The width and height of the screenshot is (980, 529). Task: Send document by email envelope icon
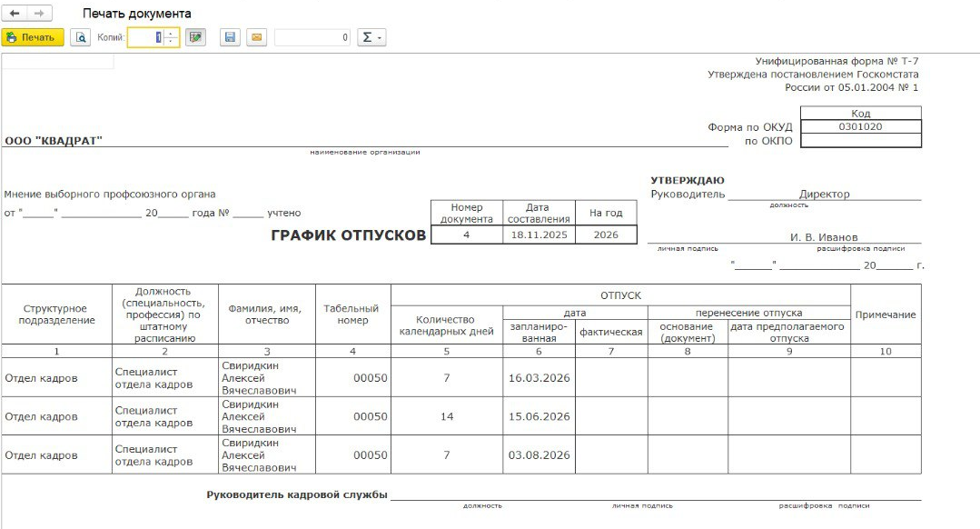[256, 37]
